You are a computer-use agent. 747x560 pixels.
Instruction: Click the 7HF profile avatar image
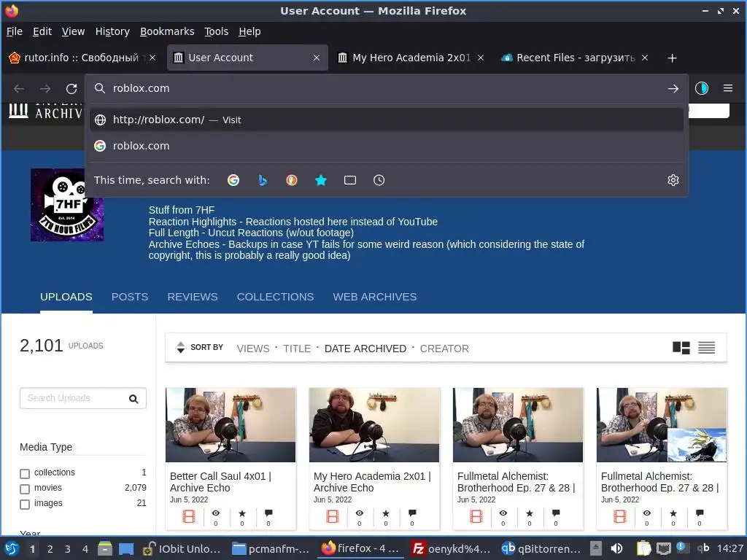click(67, 205)
